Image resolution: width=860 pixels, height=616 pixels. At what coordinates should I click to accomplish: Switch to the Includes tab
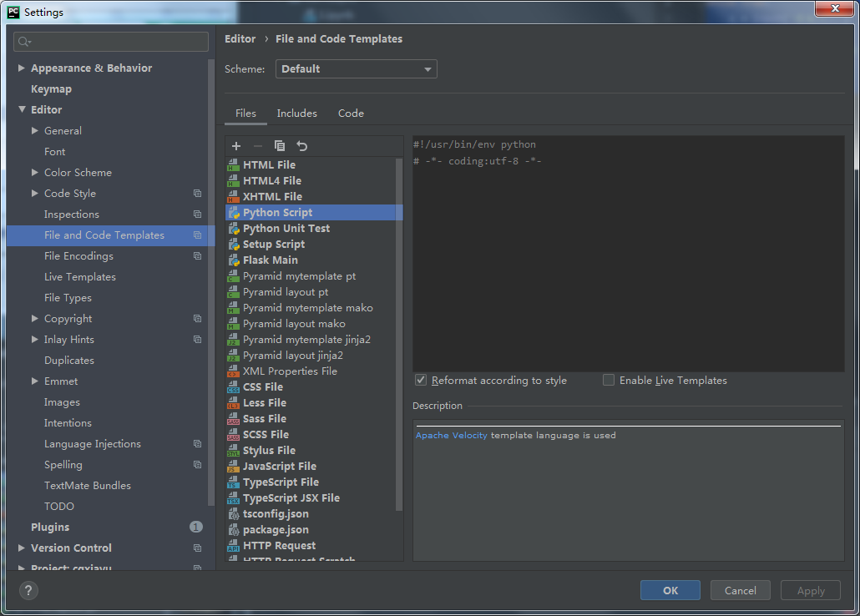(x=296, y=113)
